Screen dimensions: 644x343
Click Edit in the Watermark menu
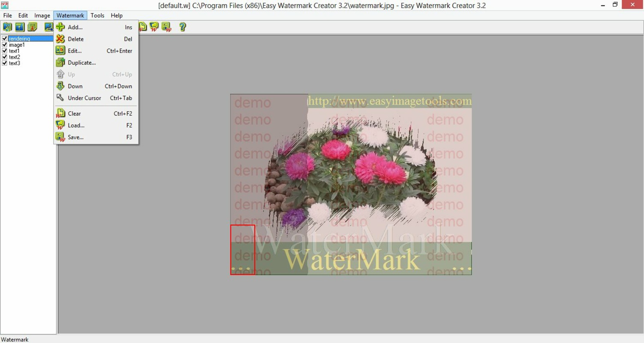74,51
